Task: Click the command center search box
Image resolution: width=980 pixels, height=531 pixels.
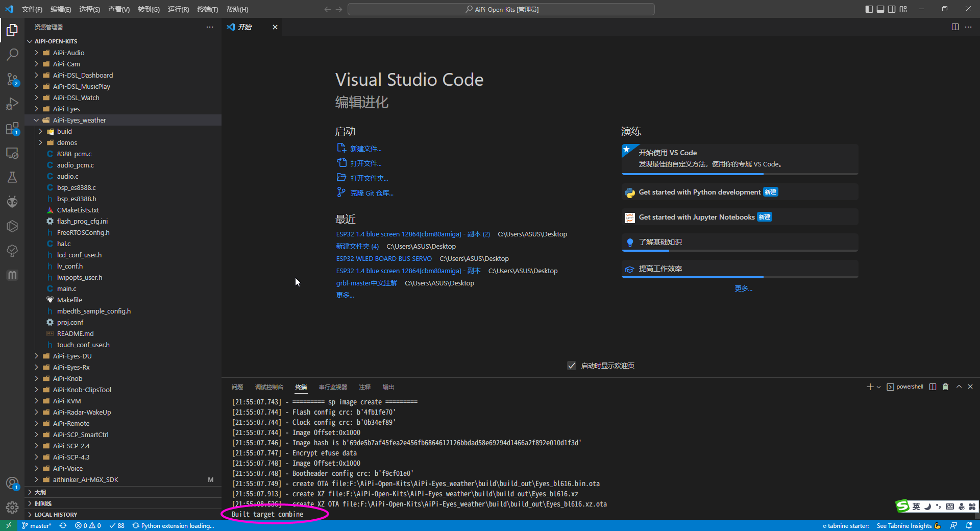Action: click(x=501, y=9)
